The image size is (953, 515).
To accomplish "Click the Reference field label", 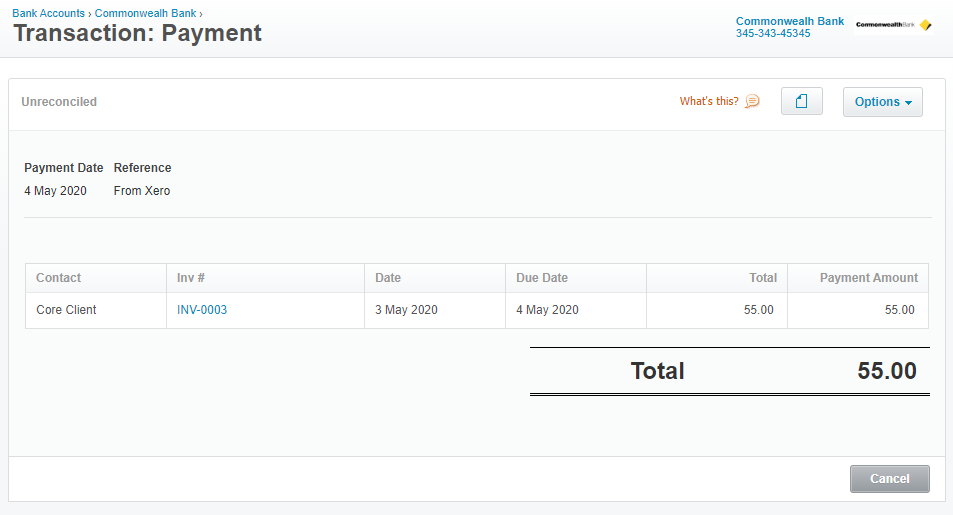I will 142,168.
